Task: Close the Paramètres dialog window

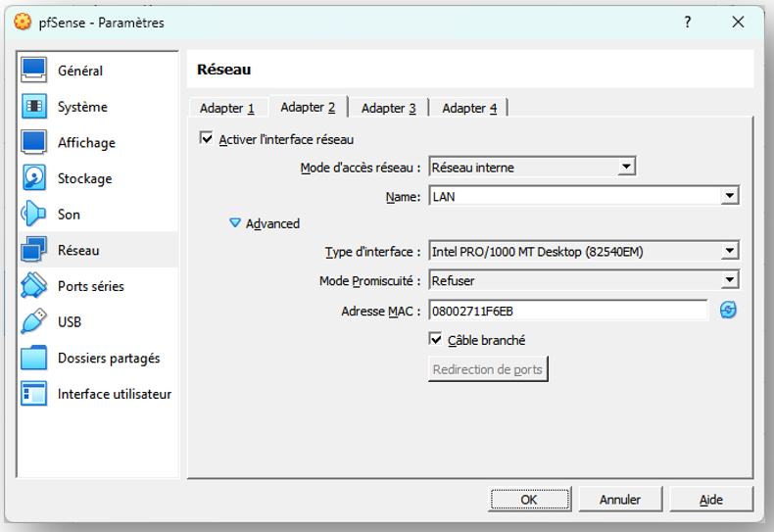Action: click(738, 22)
